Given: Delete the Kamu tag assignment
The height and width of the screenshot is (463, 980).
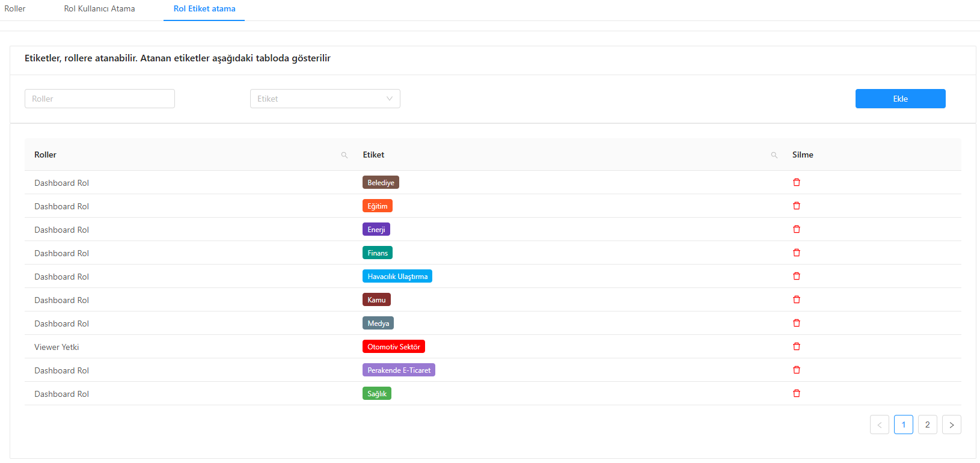Looking at the screenshot, I should point(796,299).
